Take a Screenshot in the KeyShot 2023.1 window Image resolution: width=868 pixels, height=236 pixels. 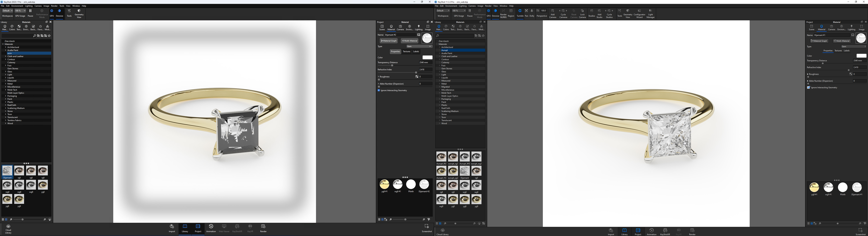pos(427,228)
